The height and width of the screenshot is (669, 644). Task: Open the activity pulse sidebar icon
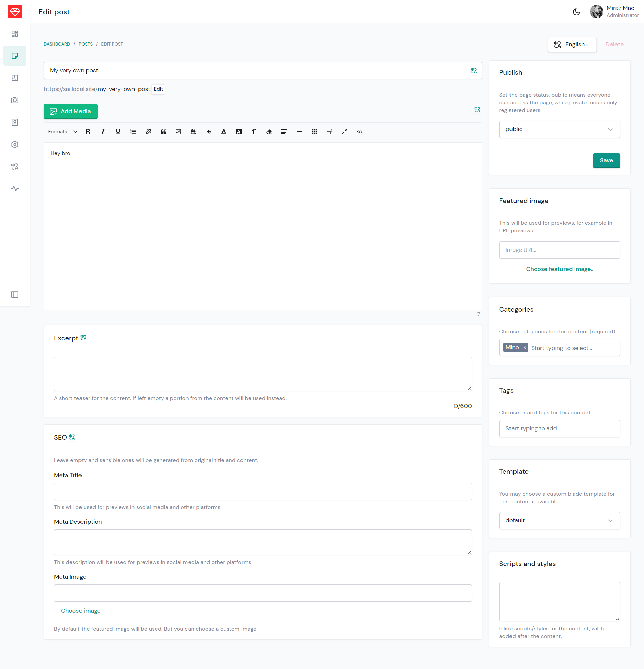[x=15, y=189]
